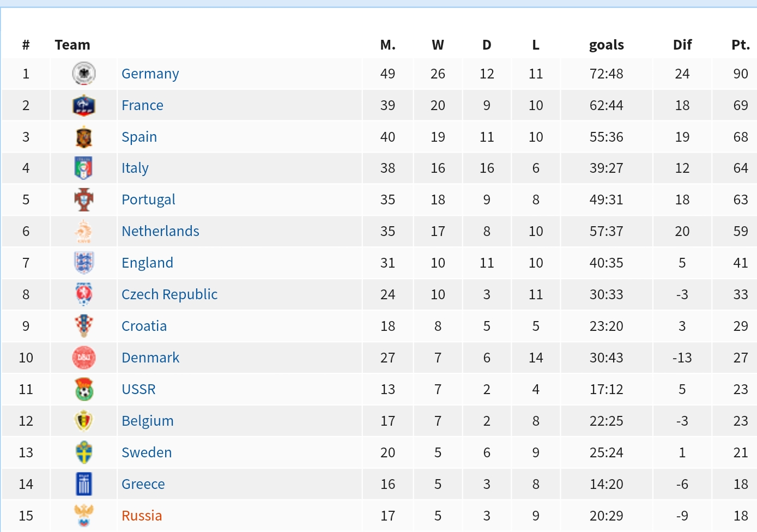Click the Spain team crest icon
This screenshot has height=532, width=757.
(x=84, y=137)
